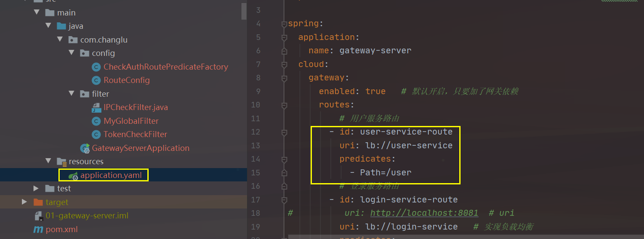Fold the spring block at line 4
Image resolution: width=644 pixels, height=239 pixels.
[x=284, y=24]
